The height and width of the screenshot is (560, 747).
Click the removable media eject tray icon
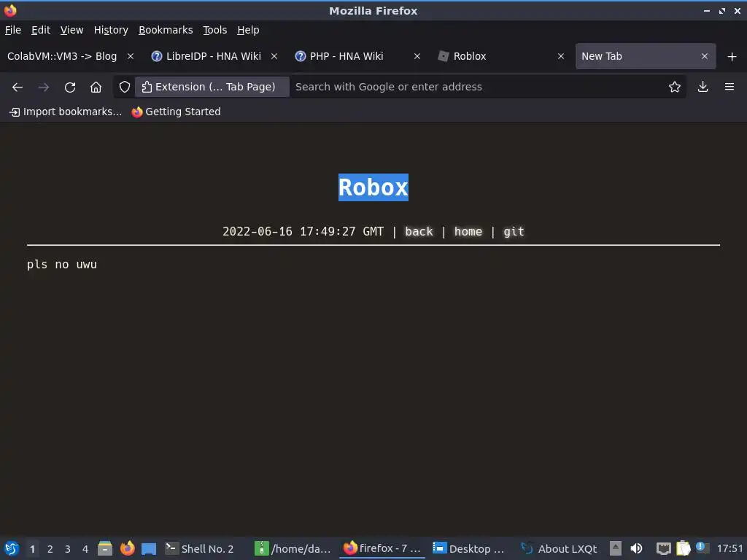click(x=616, y=548)
